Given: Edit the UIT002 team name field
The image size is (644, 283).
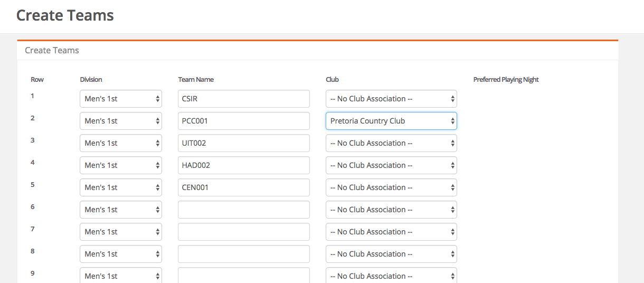Looking at the screenshot, I should point(244,143).
